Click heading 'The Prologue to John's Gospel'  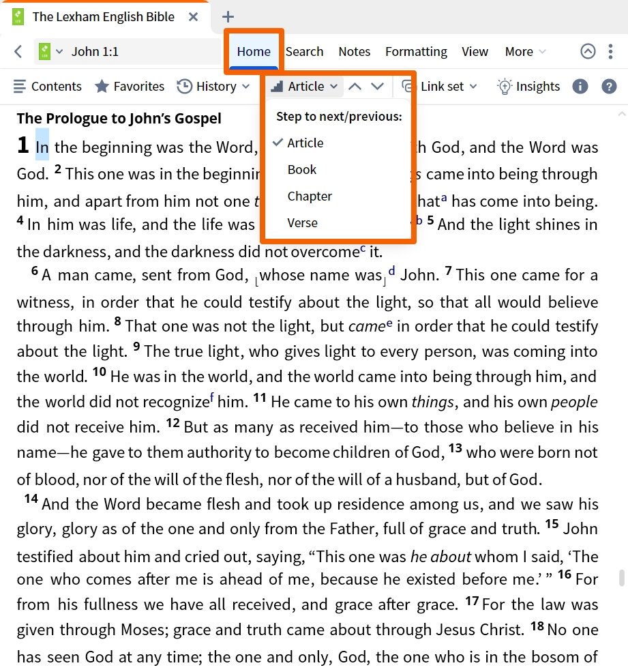point(119,118)
